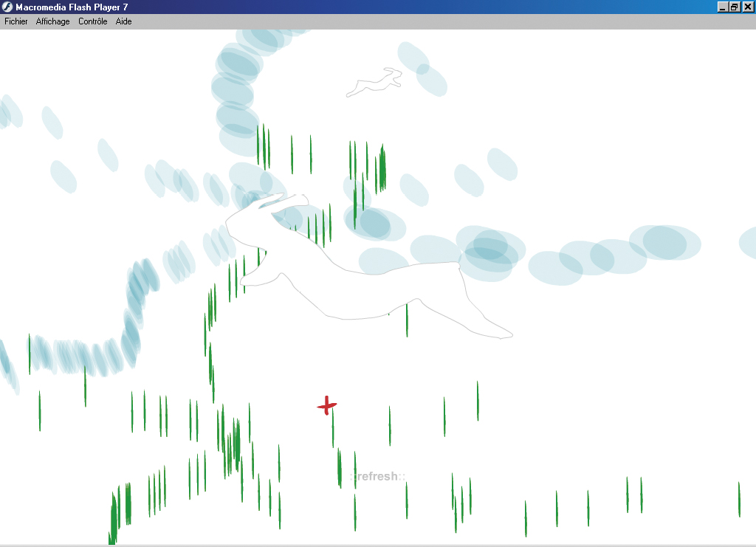Click the large leaping rabbit outline

tap(369, 266)
